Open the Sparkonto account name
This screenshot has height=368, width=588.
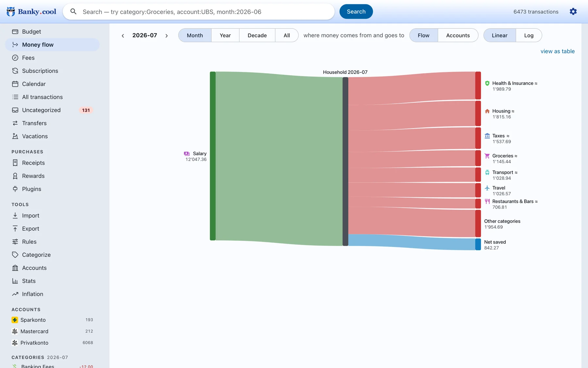(33, 320)
